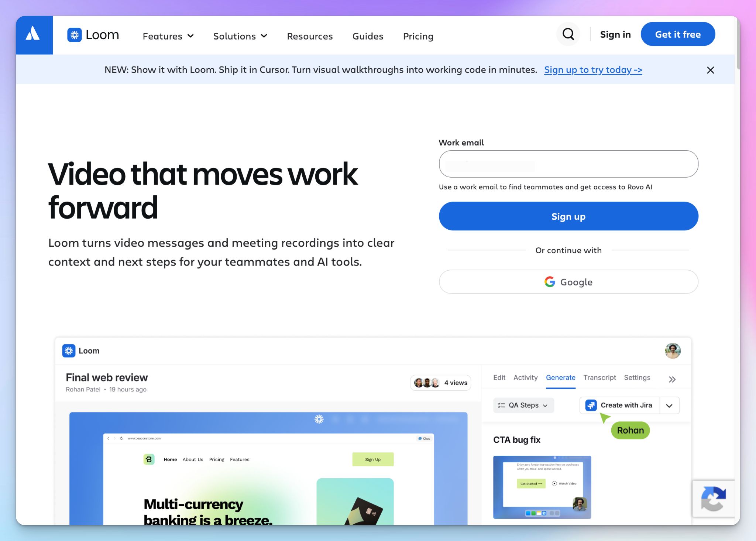Click the viewer avatars next to 4 views
This screenshot has width=756, height=541.
(427, 383)
